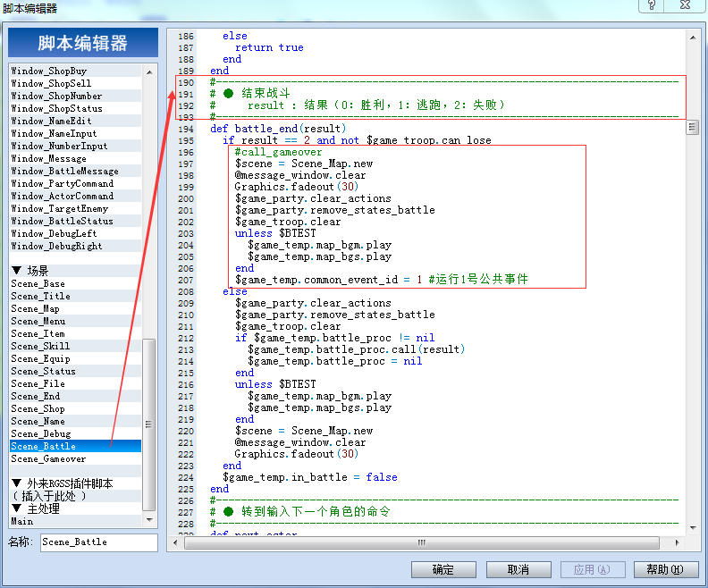The image size is (708, 588).
Task: Click the 帮助(H) help button
Action: tap(666, 569)
